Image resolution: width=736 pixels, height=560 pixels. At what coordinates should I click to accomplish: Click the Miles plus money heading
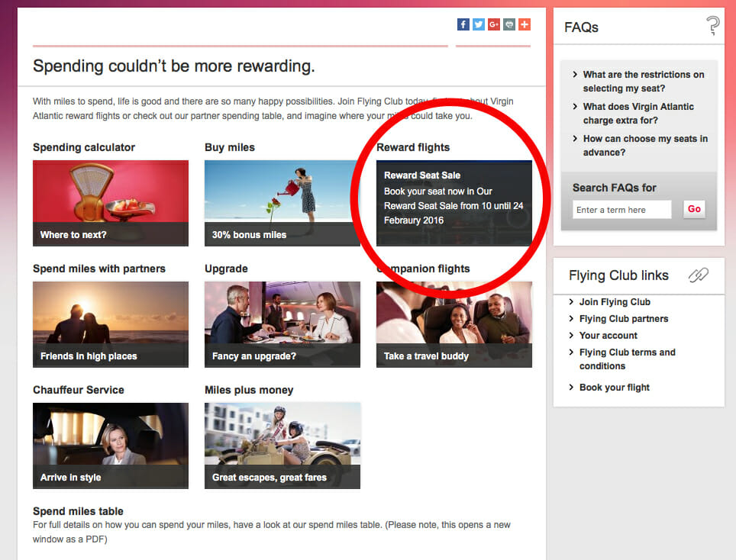pyautogui.click(x=249, y=390)
